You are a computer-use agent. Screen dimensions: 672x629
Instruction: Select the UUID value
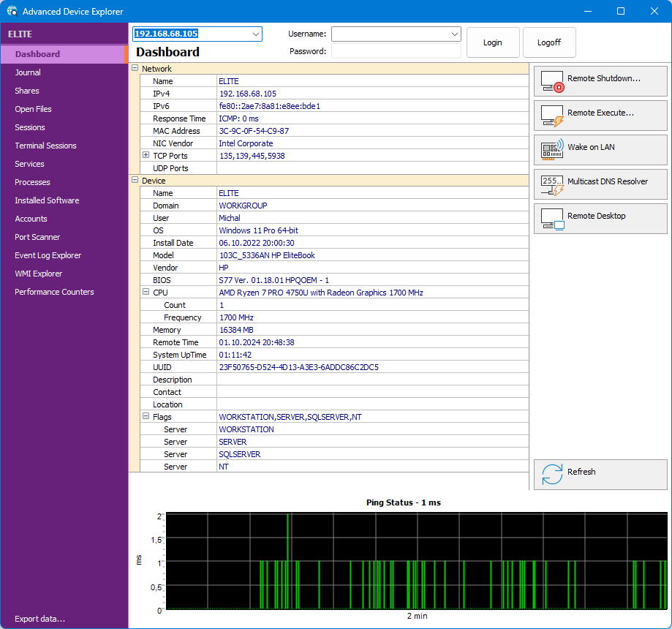click(x=299, y=367)
